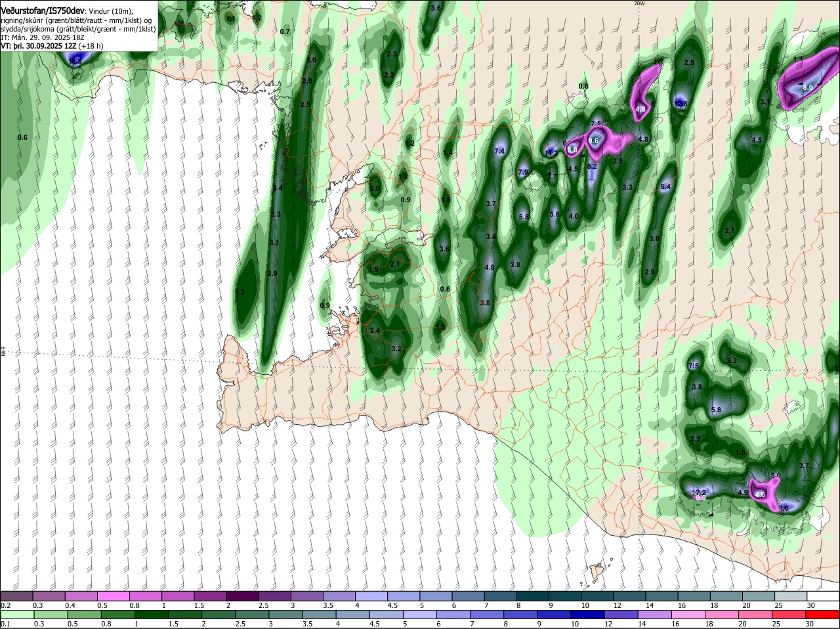Click the '0.2' label in the top legend row
Image resolution: width=840 pixels, height=629 pixels.
[x=6, y=605]
